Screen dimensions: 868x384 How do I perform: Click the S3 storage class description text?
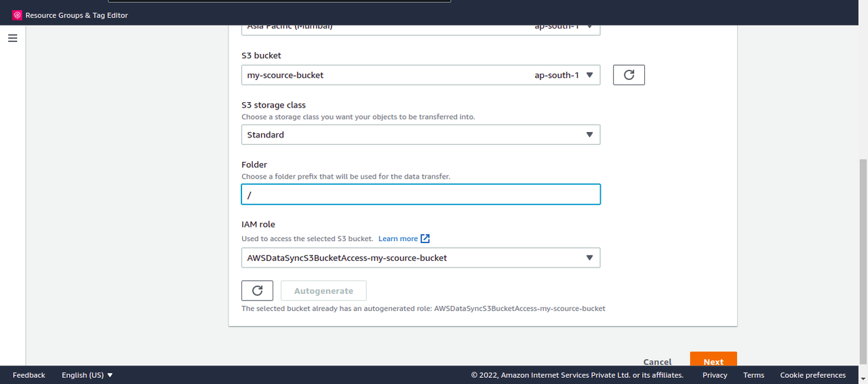click(358, 116)
